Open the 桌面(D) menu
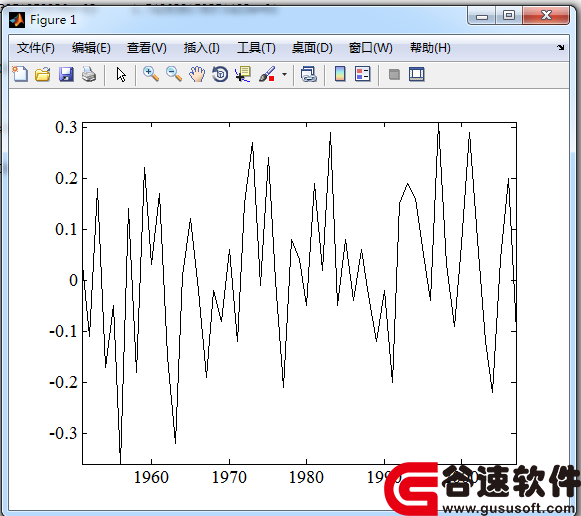 pyautogui.click(x=312, y=48)
